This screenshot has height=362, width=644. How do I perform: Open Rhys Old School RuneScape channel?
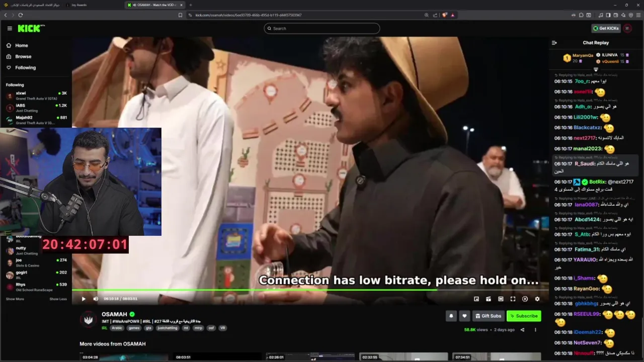(x=36, y=287)
